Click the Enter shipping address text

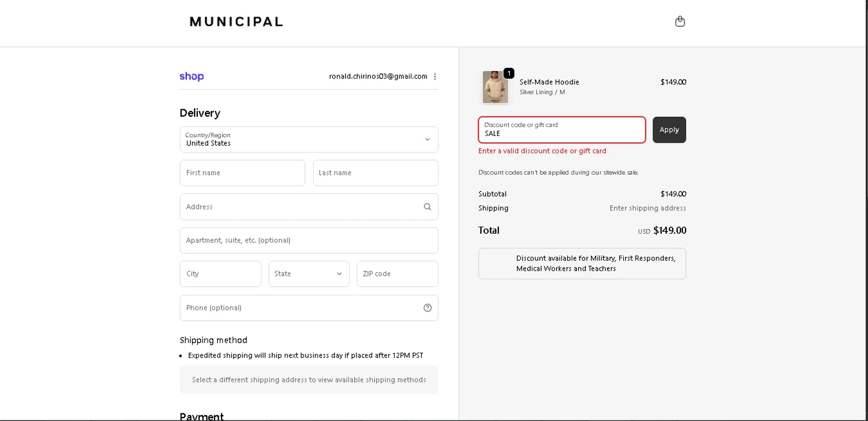click(x=648, y=208)
